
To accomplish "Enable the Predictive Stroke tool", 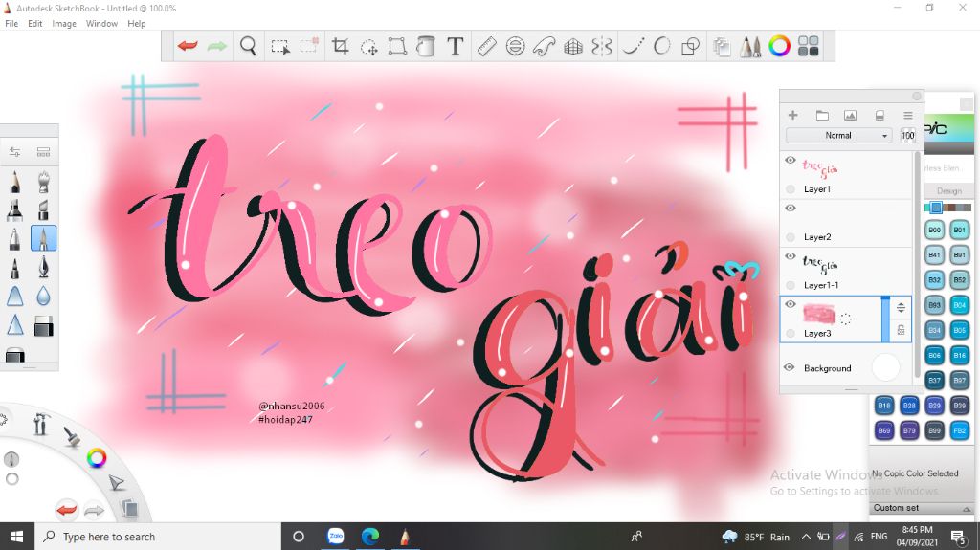I will [x=661, y=46].
